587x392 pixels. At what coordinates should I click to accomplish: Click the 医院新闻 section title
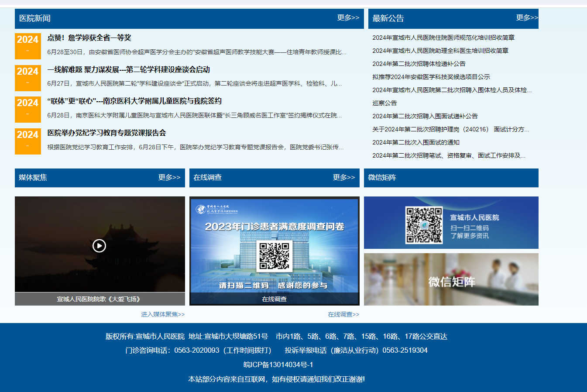[x=35, y=18]
